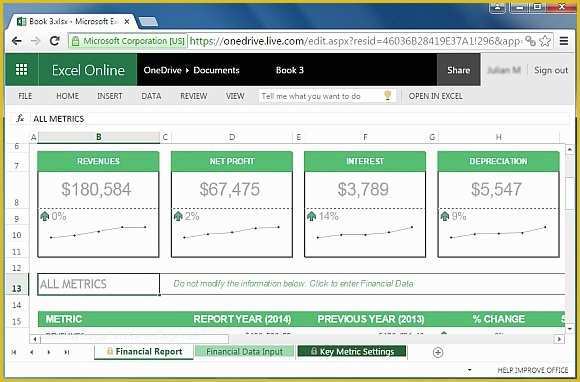Click the Sign out link
Viewport: 580px width, 382px height.
coord(551,70)
